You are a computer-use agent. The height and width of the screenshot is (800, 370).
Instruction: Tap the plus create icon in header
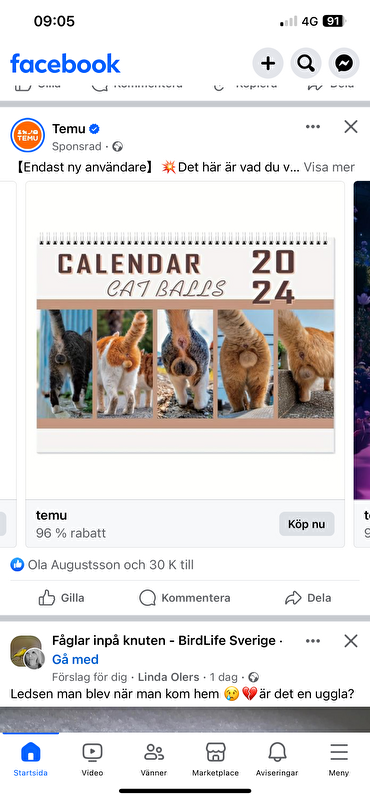(x=268, y=63)
